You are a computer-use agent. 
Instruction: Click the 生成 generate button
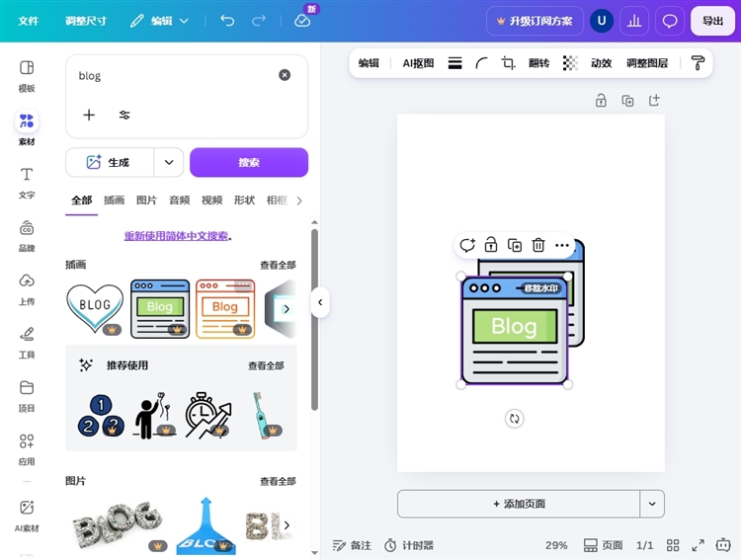(x=110, y=162)
